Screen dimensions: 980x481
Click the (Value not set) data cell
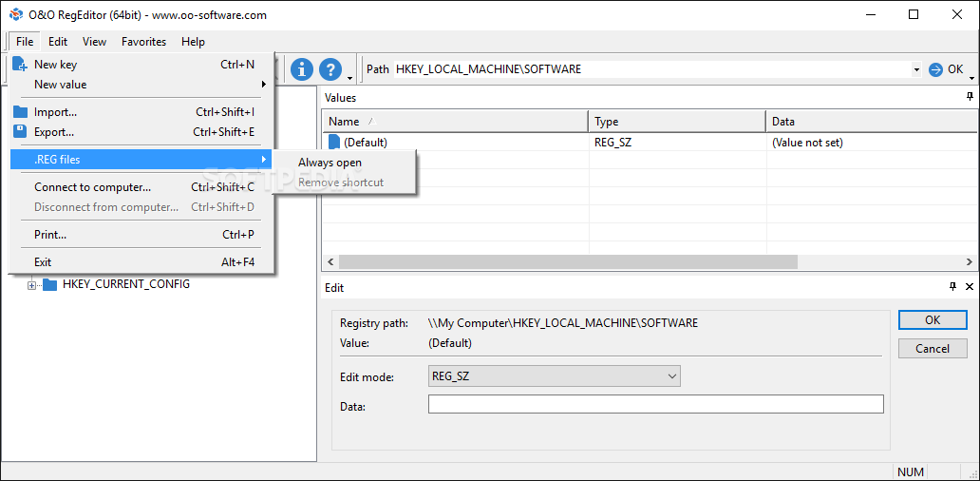point(807,143)
